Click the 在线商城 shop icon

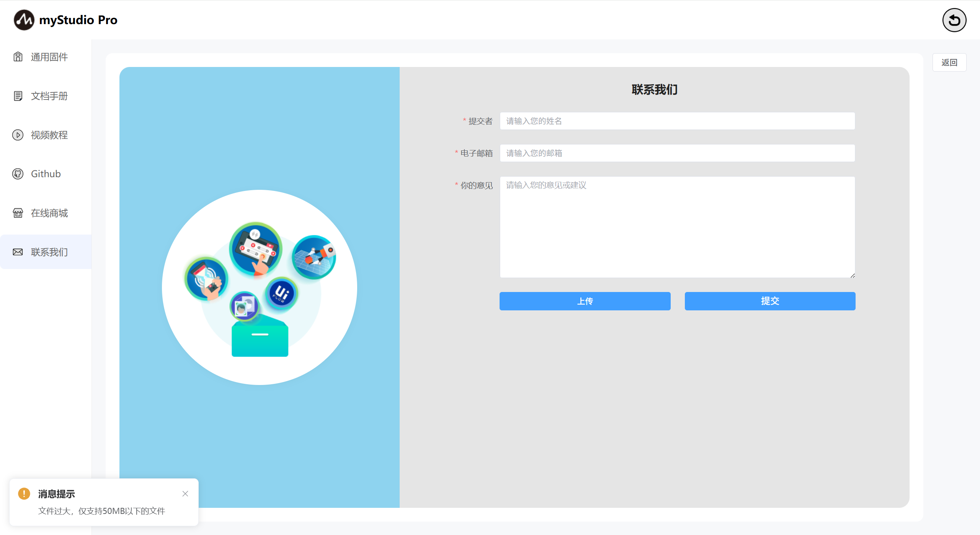click(18, 213)
